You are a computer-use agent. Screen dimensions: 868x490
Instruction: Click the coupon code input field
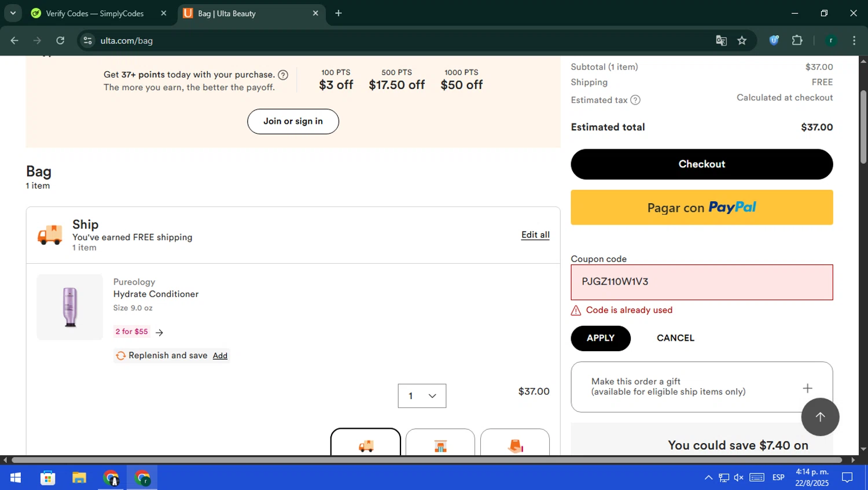(701, 282)
